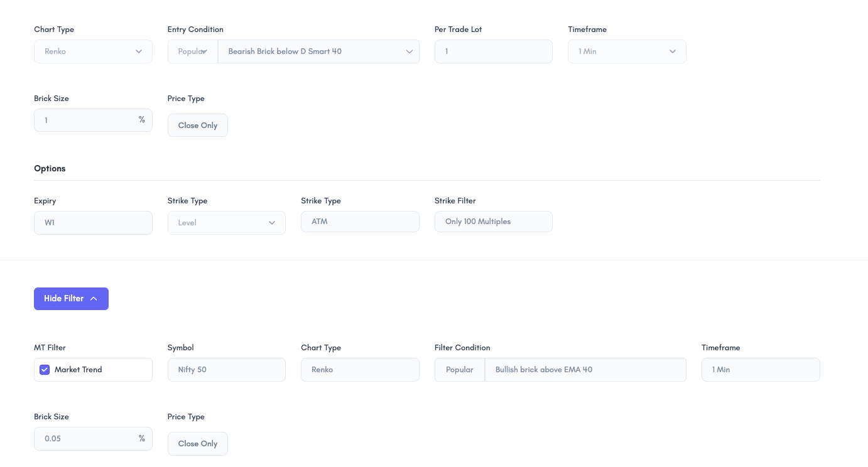Click the filter Timeframe 1 Min field

tap(760, 370)
